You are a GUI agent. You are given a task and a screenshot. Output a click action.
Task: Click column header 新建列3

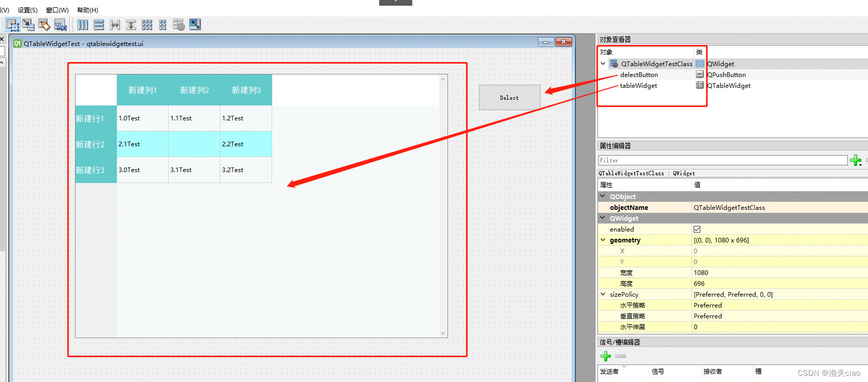coord(246,90)
